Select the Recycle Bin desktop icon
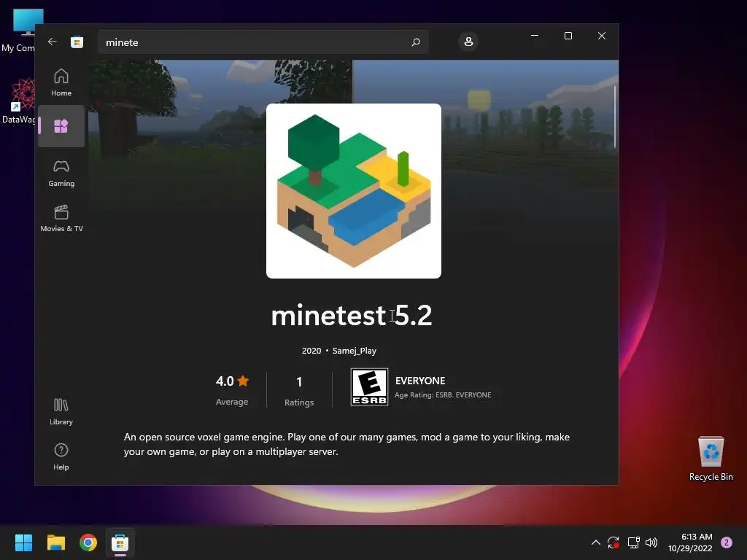The height and width of the screenshot is (560, 747). pos(711,459)
